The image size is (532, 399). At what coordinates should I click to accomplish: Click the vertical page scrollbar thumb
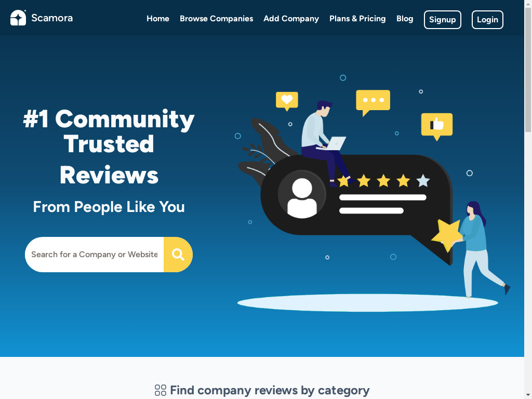[528, 70]
